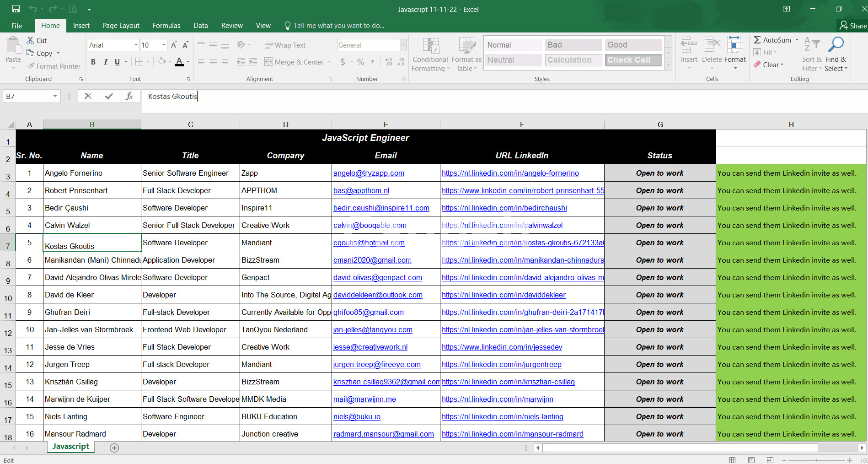Viewport: 868px width, 464px height.
Task: Toggle Wrap Text
Action: coord(285,45)
